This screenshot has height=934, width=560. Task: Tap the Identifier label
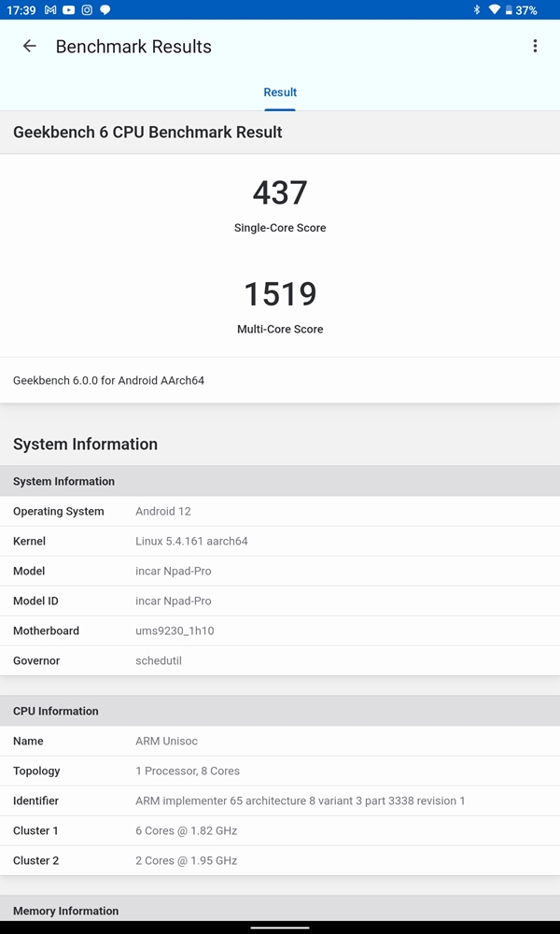click(35, 800)
